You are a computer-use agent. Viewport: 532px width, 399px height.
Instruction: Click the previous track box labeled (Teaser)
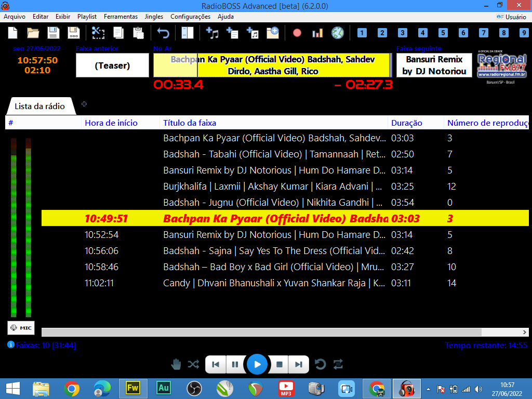click(112, 65)
